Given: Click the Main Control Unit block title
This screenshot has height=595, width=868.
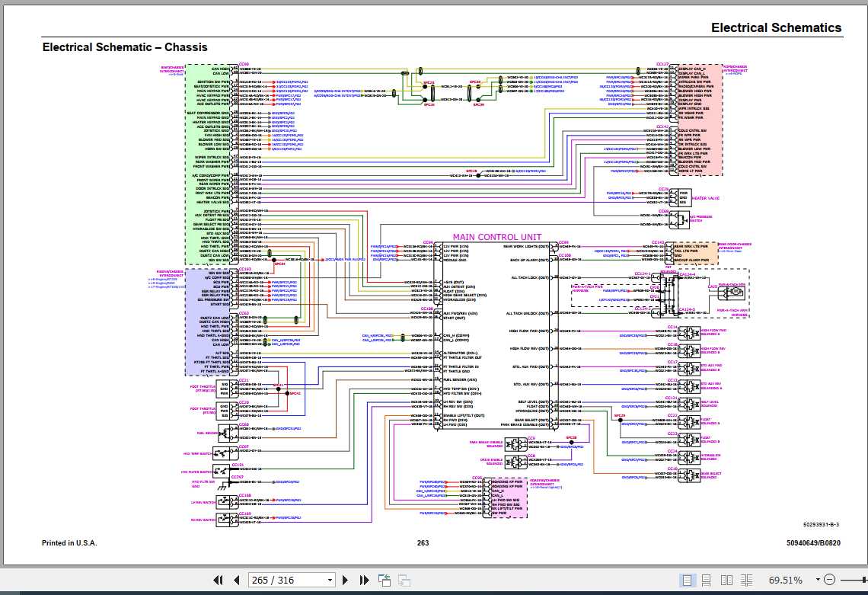Looking at the screenshot, I should [497, 237].
